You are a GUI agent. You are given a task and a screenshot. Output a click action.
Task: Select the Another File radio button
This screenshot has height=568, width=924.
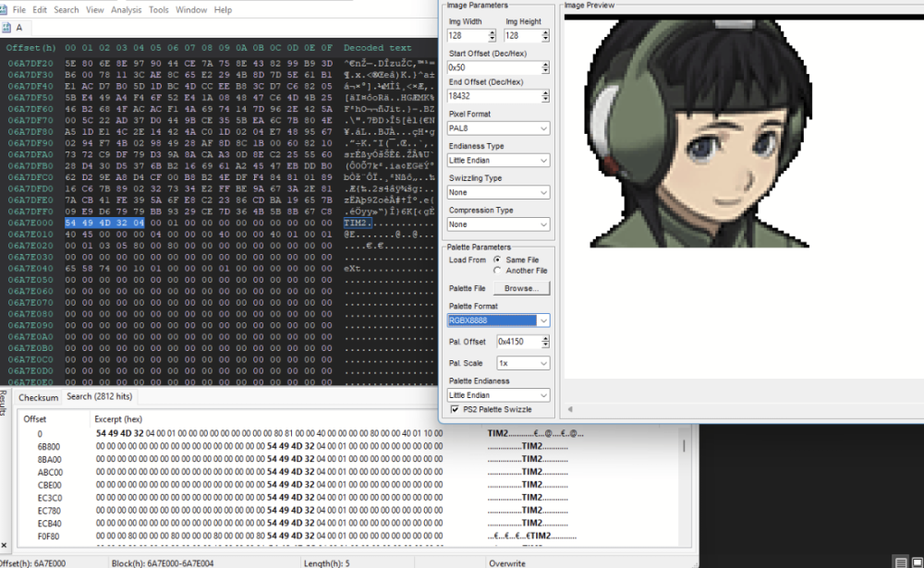(x=497, y=271)
